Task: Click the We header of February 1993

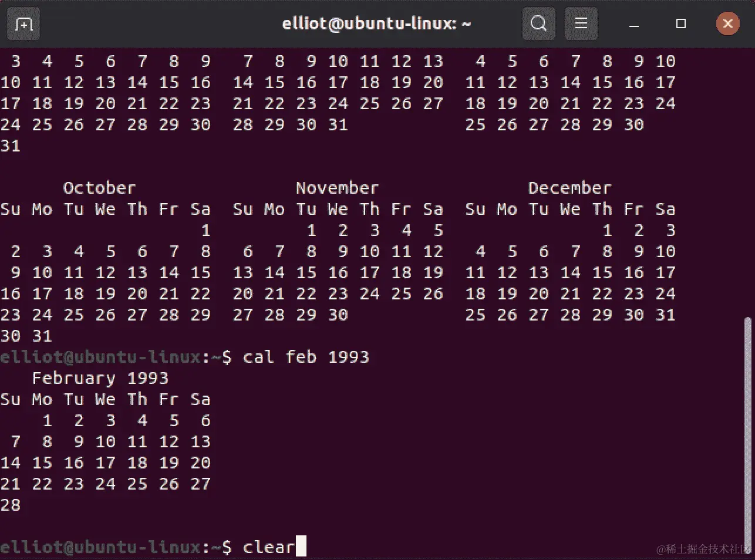Action: tap(105, 399)
